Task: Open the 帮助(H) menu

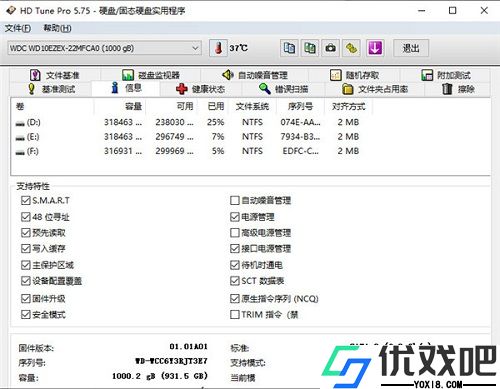Action: (57, 28)
